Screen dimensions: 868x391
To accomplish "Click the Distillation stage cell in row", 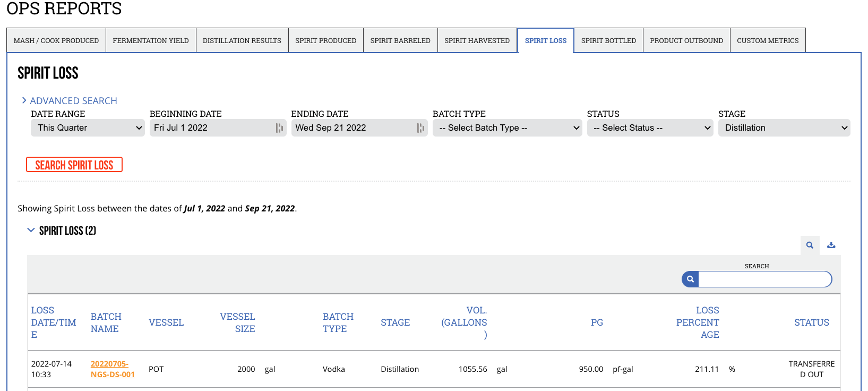I will click(x=400, y=369).
